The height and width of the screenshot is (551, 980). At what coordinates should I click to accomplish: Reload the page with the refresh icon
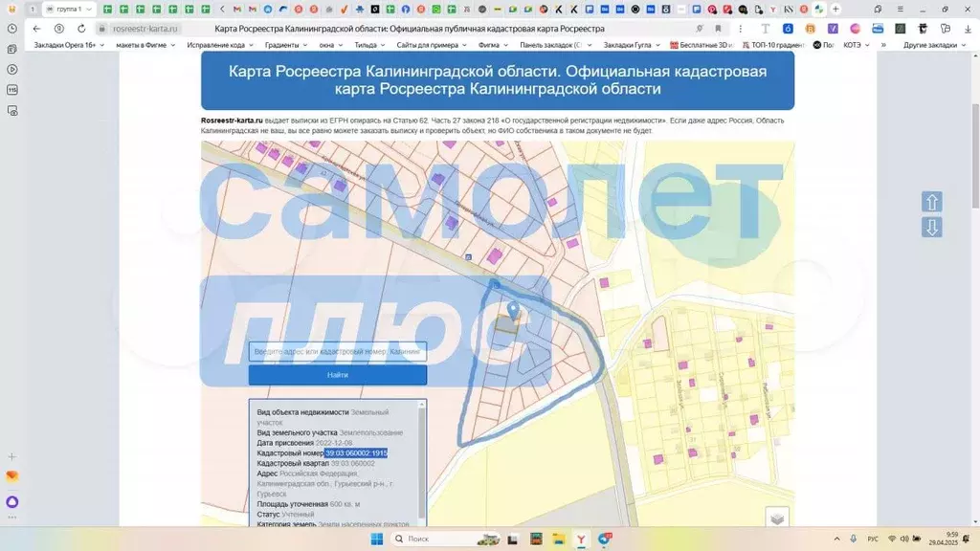[81, 29]
